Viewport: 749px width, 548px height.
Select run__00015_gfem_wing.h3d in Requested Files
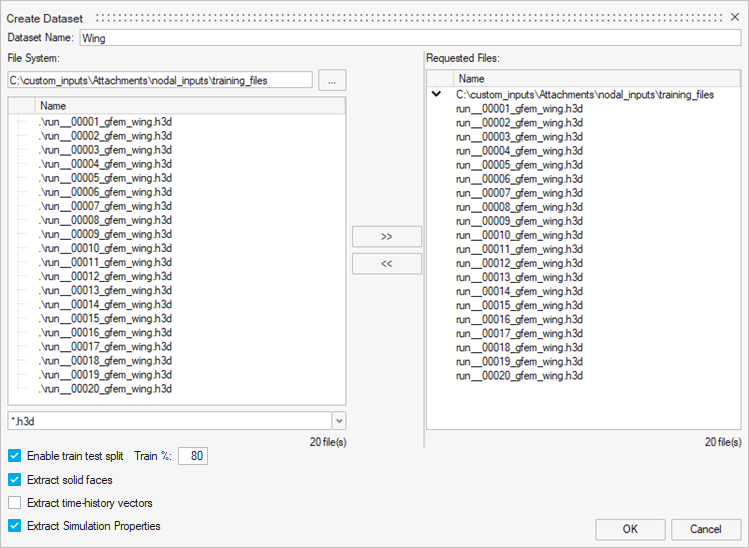(519, 305)
